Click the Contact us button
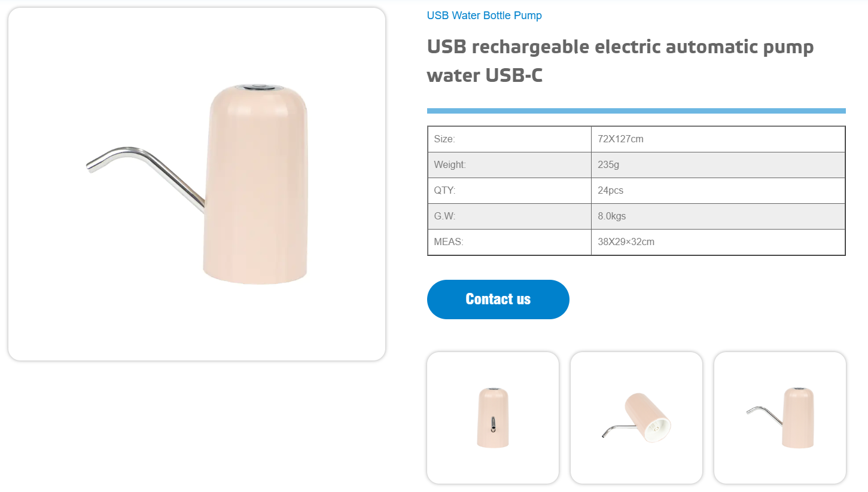This screenshot has height=492, width=868. 498,299
